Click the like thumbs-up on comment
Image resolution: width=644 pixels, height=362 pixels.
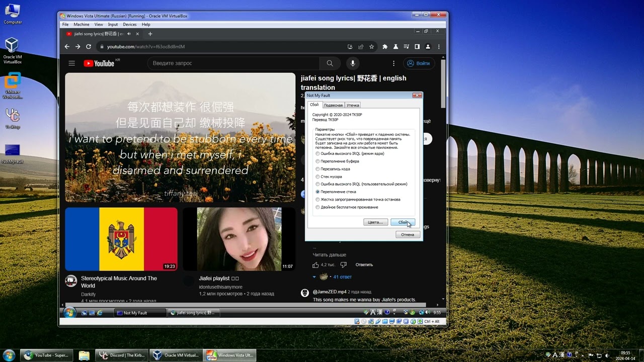315,264
